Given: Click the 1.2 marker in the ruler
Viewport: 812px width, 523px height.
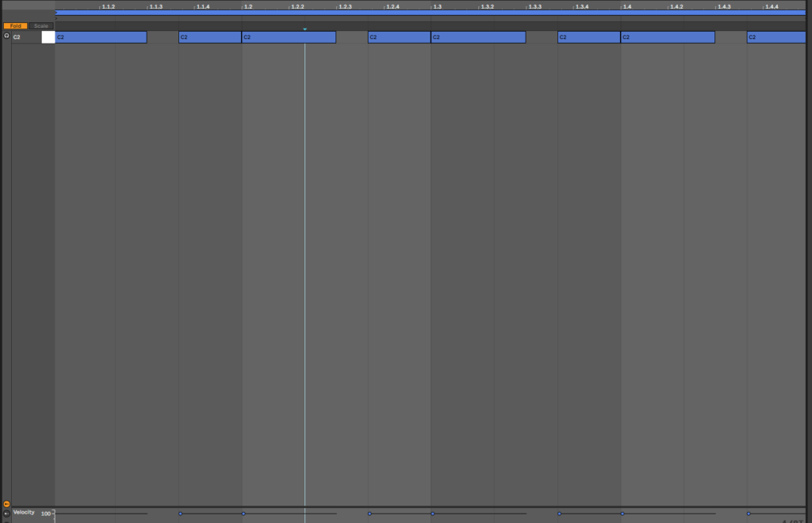Looking at the screenshot, I should 247,7.
